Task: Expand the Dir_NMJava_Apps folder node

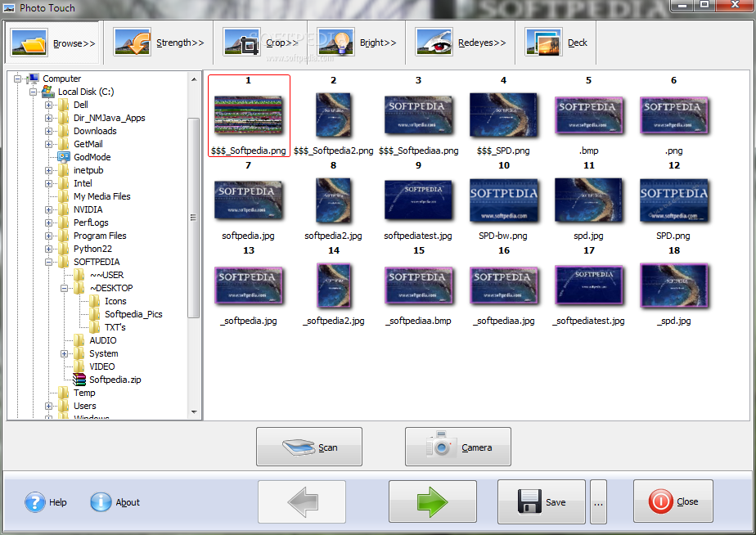Action: tap(49, 118)
